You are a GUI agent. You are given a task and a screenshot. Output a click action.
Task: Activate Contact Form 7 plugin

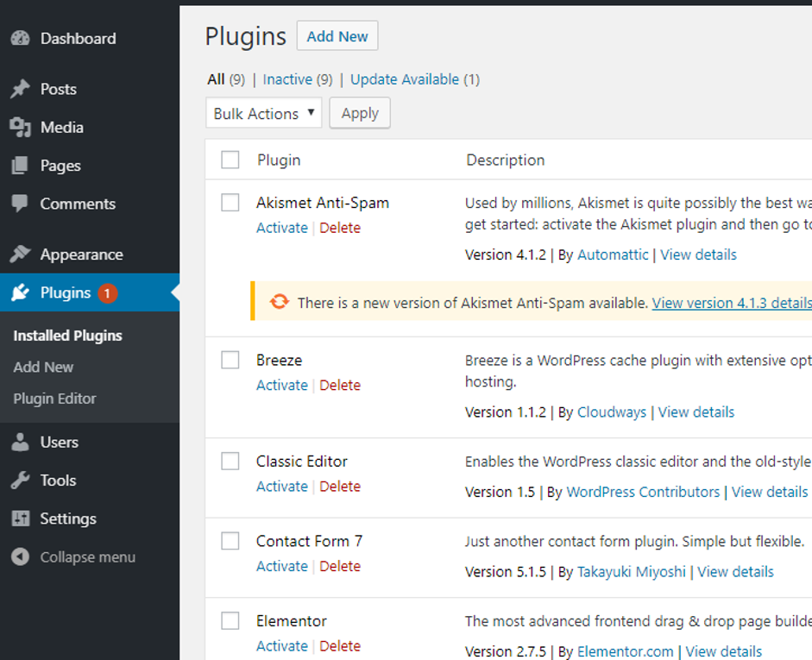[281, 566]
